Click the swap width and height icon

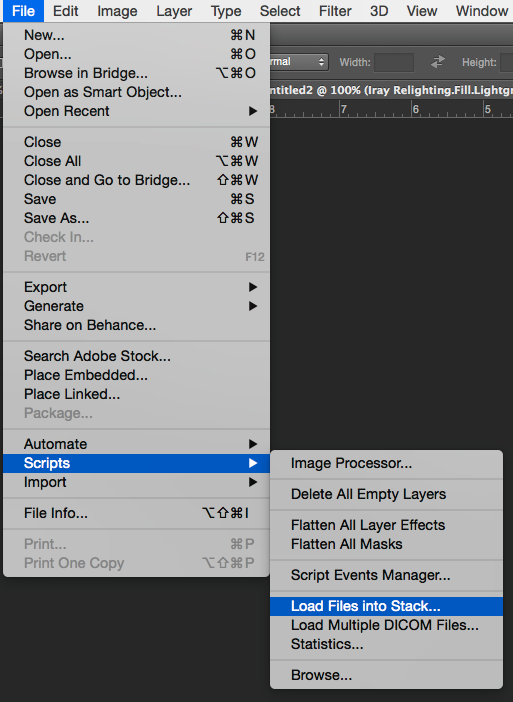438,62
